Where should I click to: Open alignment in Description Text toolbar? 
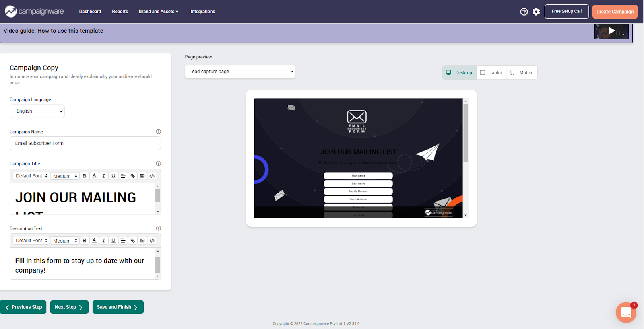pyautogui.click(x=123, y=241)
